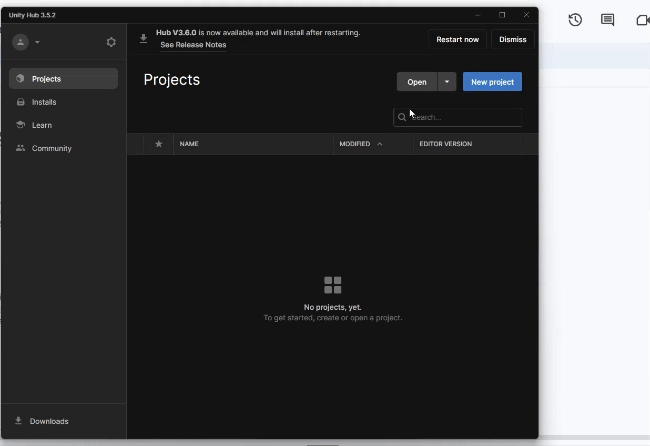Go to Installs in the sidebar
Screen dimensions: 650x446
63,102
